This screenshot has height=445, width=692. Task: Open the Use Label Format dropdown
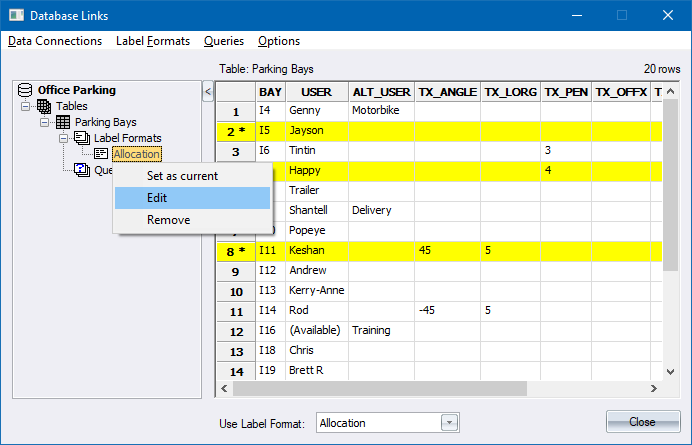[449, 423]
